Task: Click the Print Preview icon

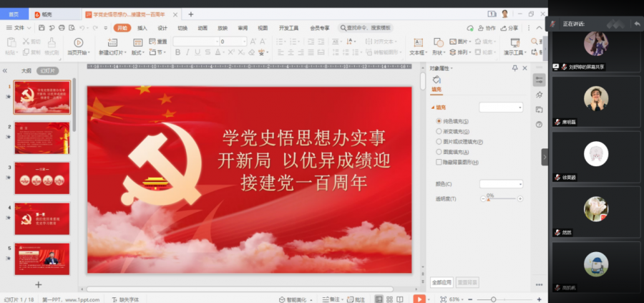Action: point(72,28)
